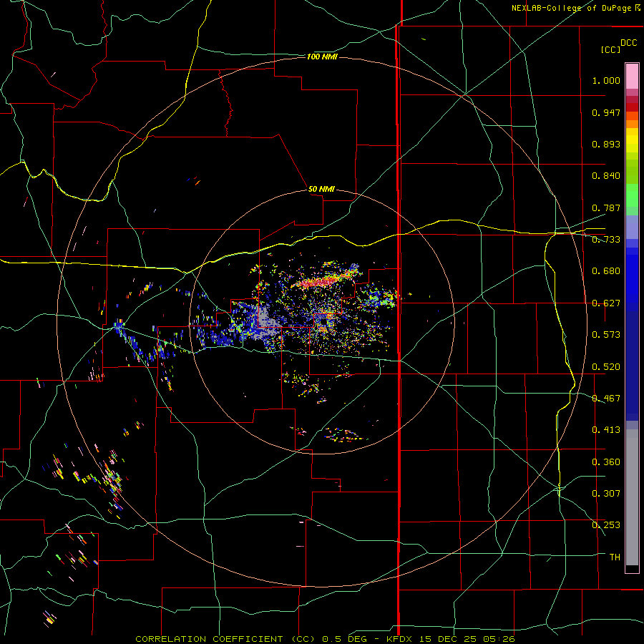The image size is (644, 644).
Task: Click the 0.840 scale value
Action: tap(606, 176)
